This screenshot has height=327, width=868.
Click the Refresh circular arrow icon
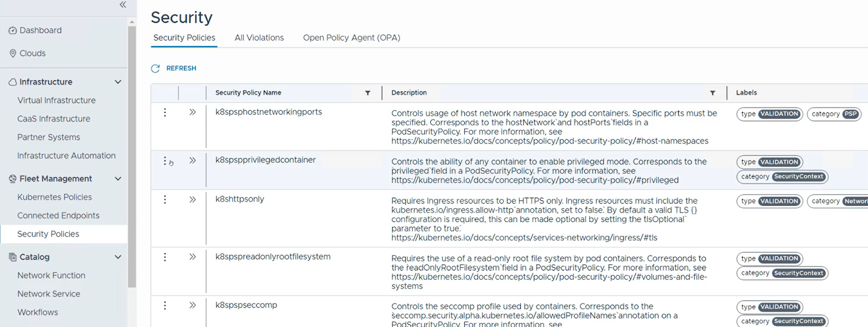(x=155, y=68)
